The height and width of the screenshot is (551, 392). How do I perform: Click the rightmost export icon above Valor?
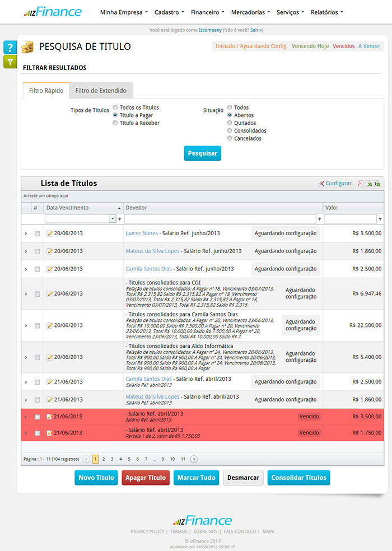[x=377, y=184]
